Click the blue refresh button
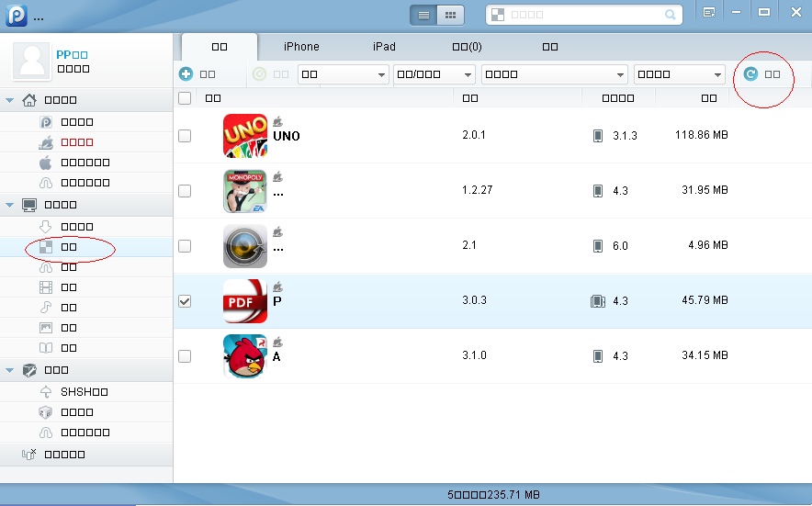This screenshot has width=812, height=506. 761,74
